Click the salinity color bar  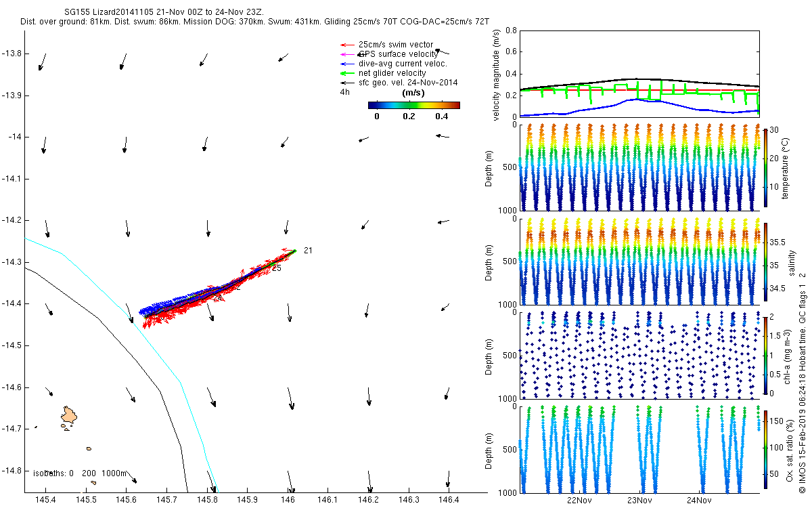tap(765, 263)
